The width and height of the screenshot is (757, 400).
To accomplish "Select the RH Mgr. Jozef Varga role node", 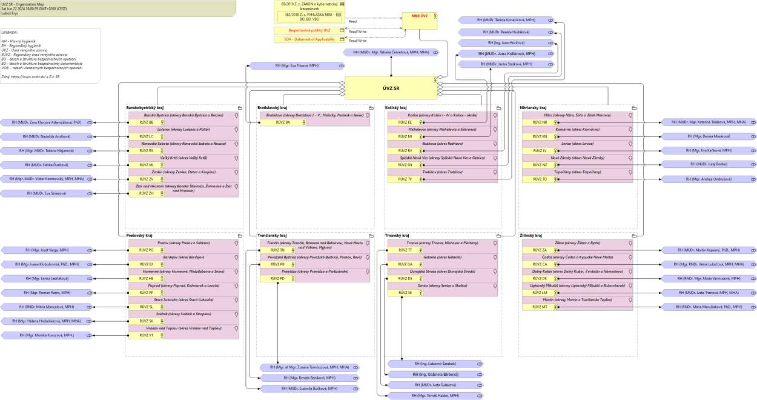I will click(47, 250).
